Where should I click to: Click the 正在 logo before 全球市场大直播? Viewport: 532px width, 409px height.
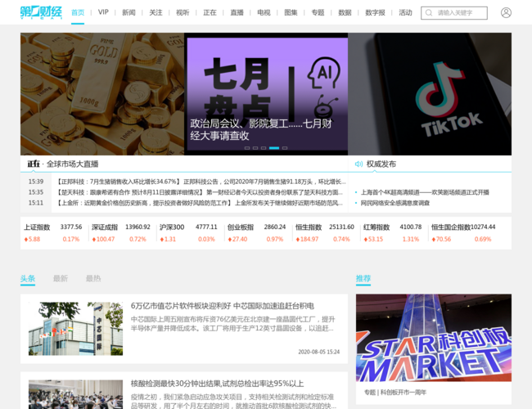(x=34, y=164)
